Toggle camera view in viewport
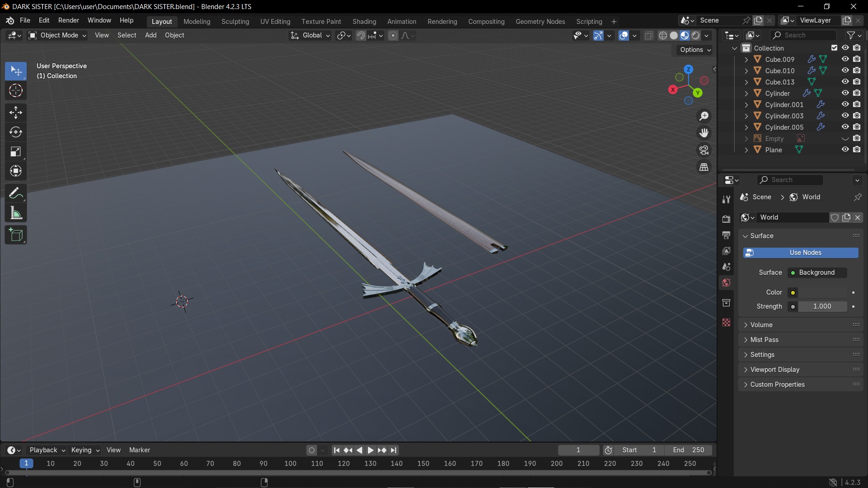Screen dimensions: 868x488 tap(704, 150)
